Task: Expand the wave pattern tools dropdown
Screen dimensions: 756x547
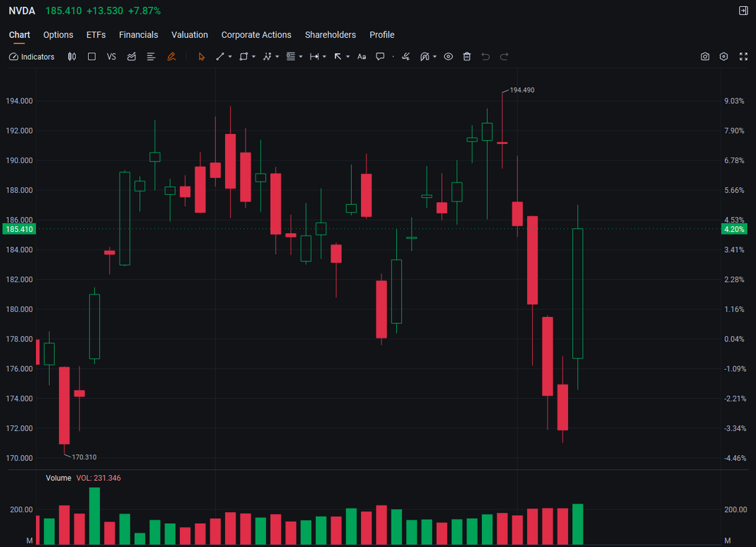Action: [x=277, y=57]
